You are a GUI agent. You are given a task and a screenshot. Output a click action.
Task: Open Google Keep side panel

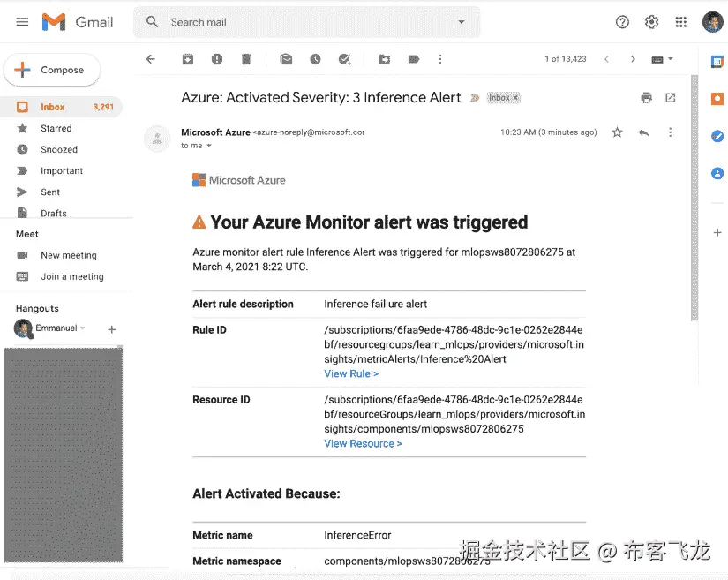717,99
